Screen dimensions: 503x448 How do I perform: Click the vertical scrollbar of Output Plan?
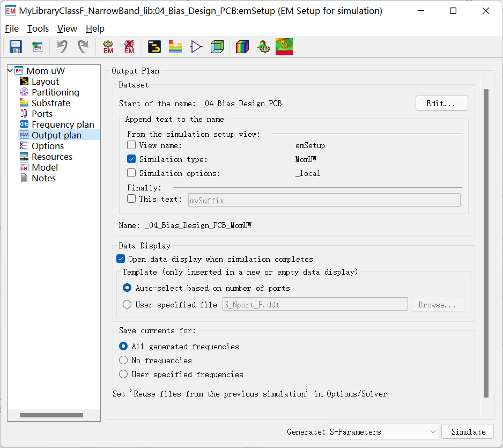coord(486,243)
